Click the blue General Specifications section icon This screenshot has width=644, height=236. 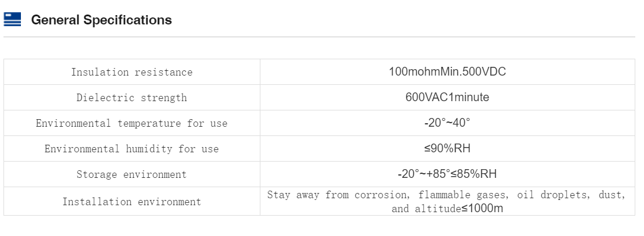pos(12,20)
